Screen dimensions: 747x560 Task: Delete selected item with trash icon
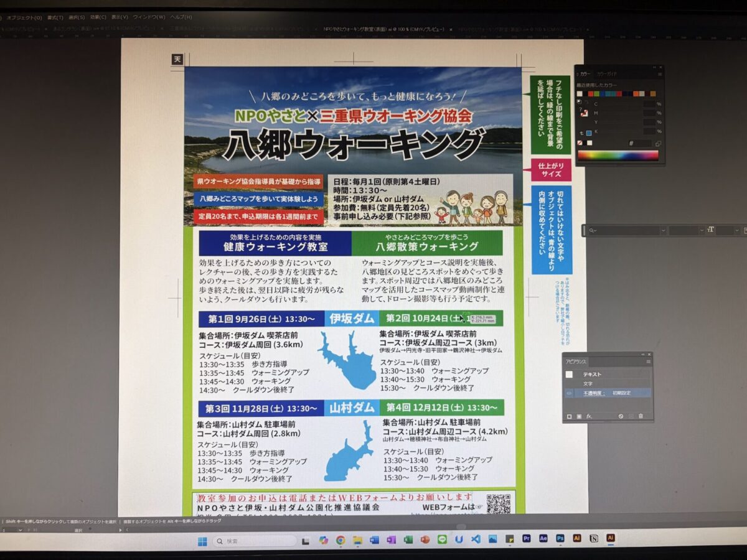(641, 416)
